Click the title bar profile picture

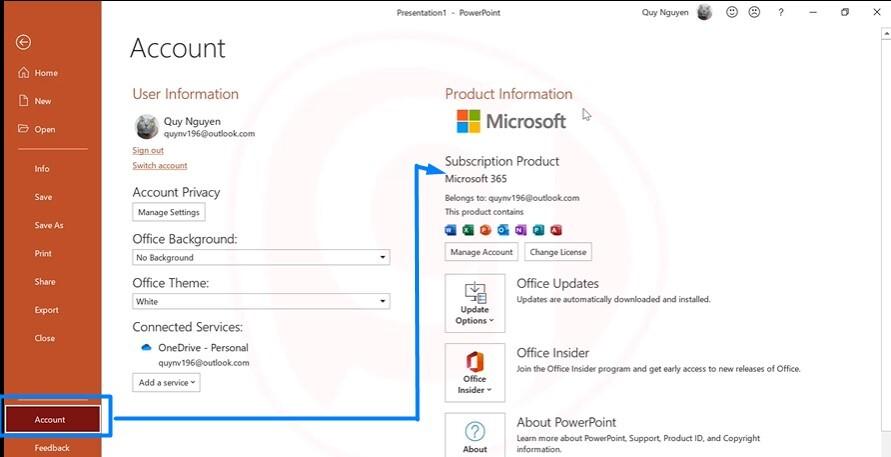[705, 12]
